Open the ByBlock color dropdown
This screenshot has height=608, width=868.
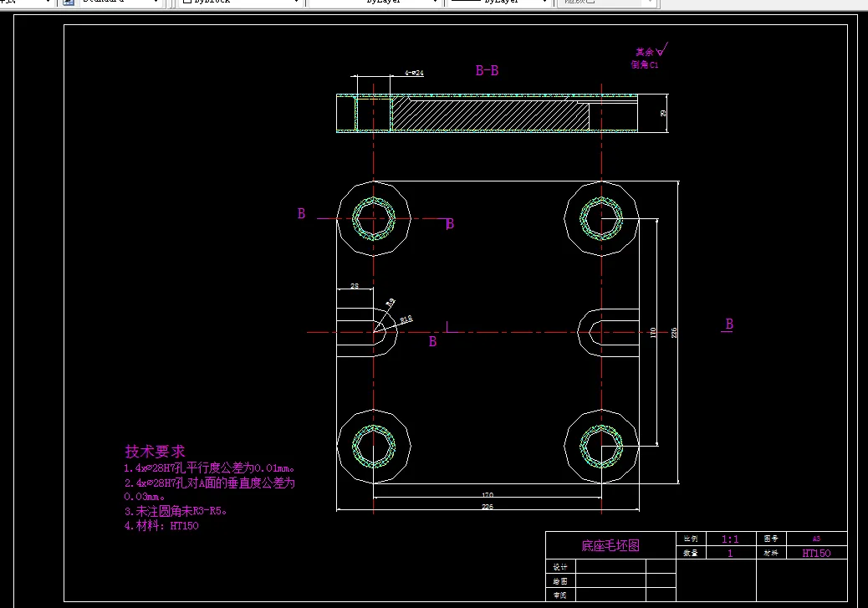[x=241, y=3]
